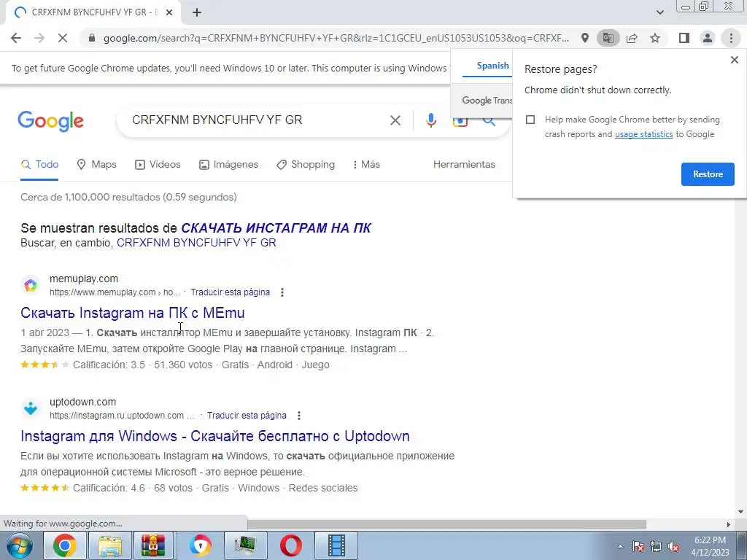The image size is (747, 560).
Task: Open File Explorer from the taskbar
Action: [x=110, y=545]
